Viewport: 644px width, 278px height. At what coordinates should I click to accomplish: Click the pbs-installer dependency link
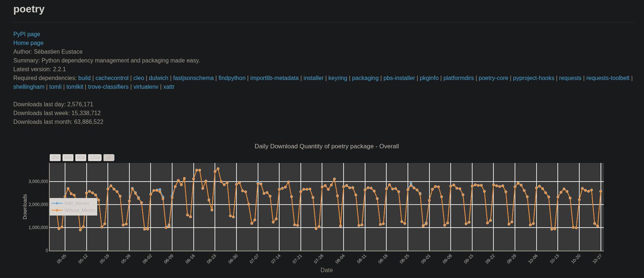tap(399, 78)
